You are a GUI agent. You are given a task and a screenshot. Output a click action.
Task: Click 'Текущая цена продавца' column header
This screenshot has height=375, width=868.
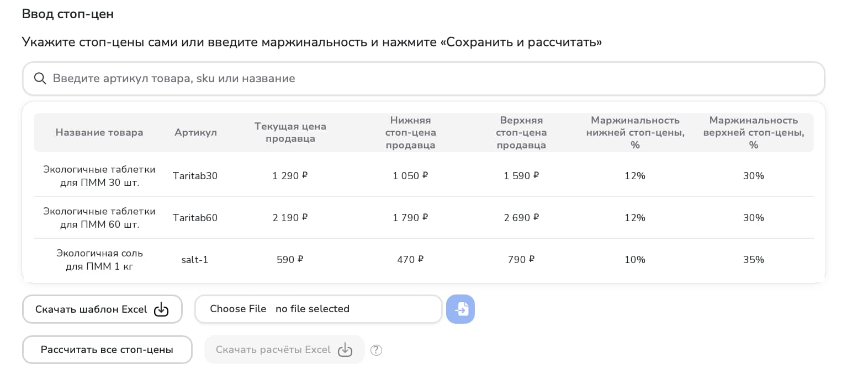click(290, 132)
